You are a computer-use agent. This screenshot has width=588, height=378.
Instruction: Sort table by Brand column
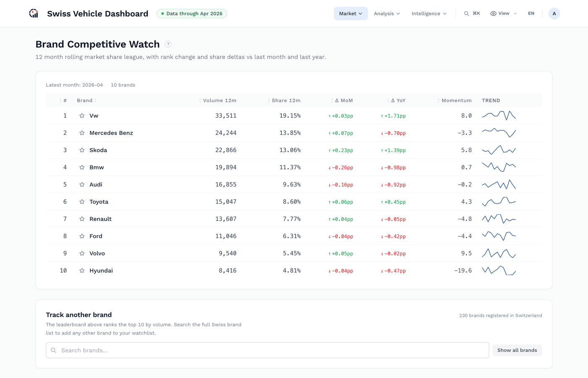point(87,100)
